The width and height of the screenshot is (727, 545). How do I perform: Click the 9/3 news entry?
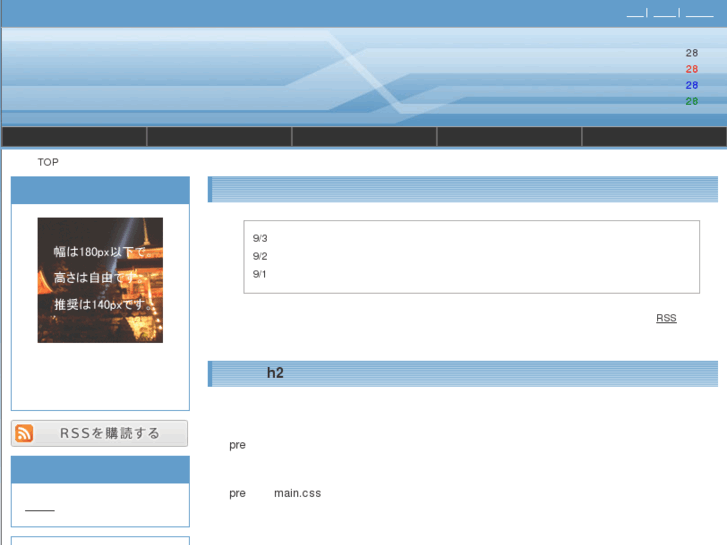coord(260,238)
